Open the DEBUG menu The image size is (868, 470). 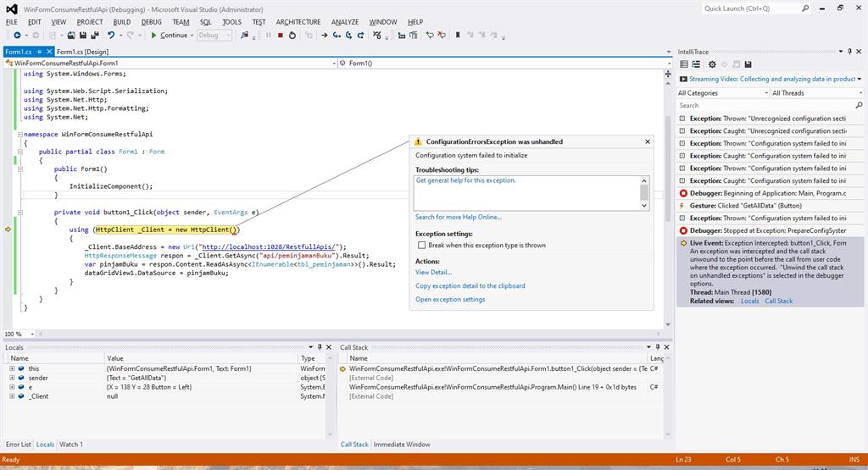coord(151,22)
